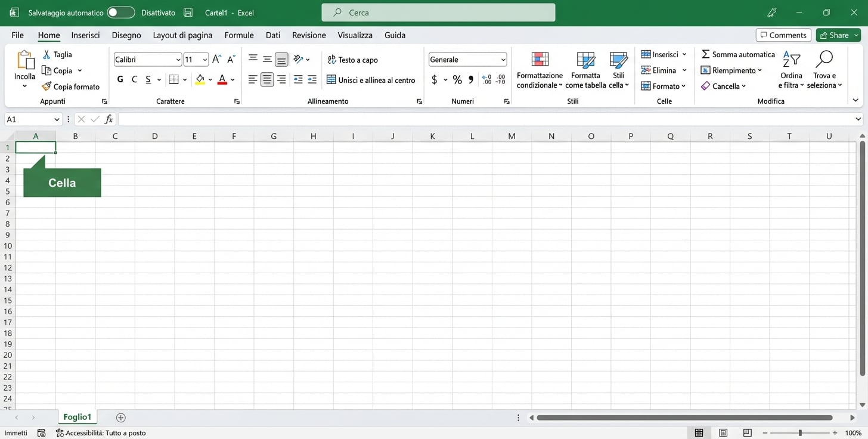The image size is (868, 439).
Task: Apply italic with the C button
Action: [134, 79]
